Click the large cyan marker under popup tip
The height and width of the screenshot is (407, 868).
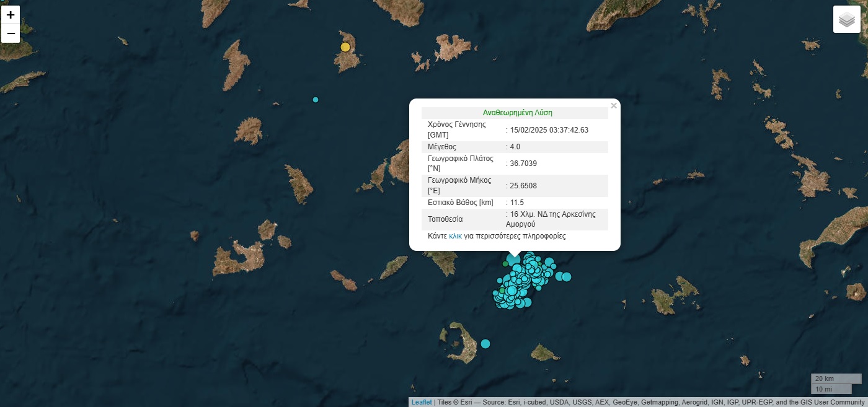(x=514, y=259)
